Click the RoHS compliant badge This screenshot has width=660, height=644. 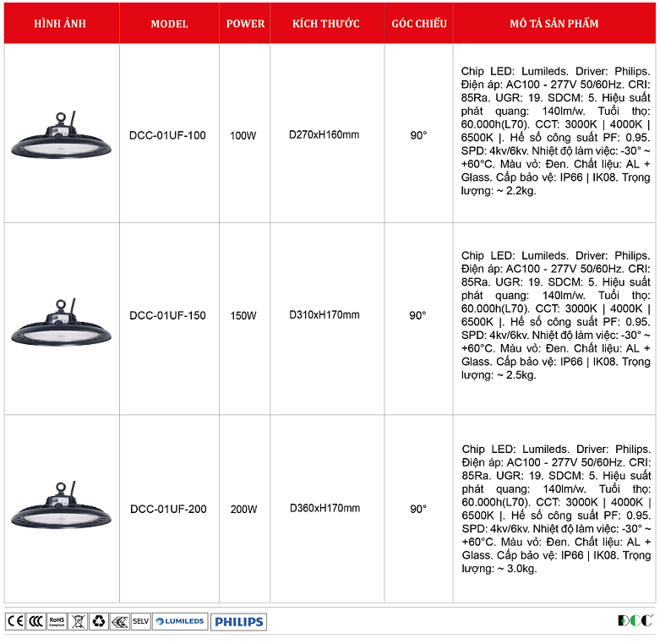(x=57, y=621)
